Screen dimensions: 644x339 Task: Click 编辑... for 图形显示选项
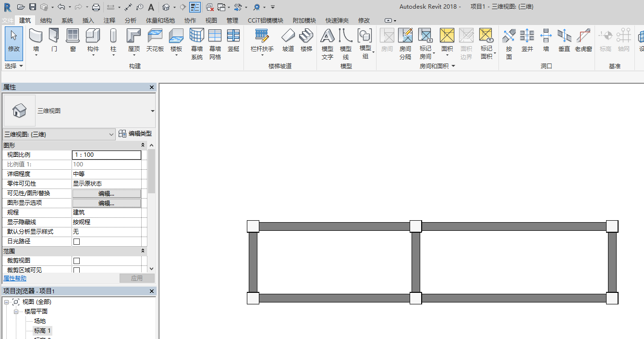coord(107,203)
